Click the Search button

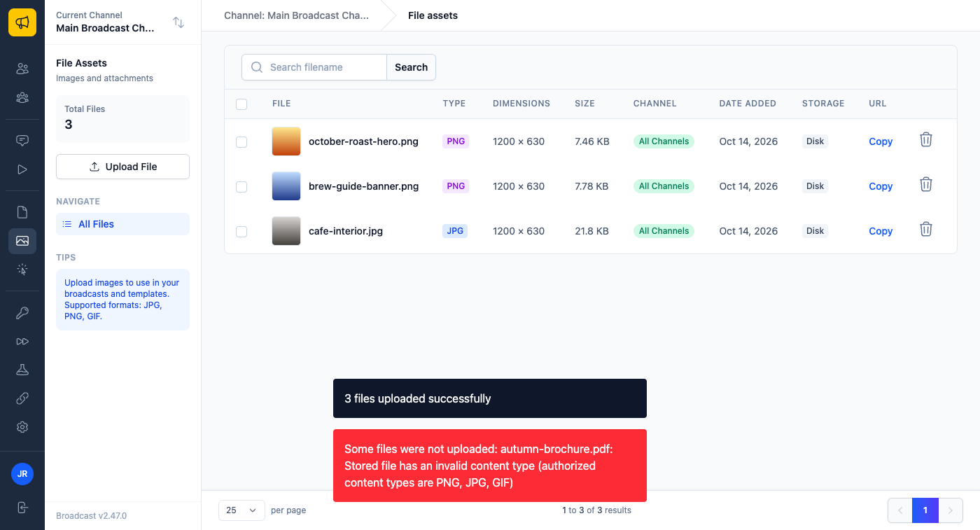(x=411, y=67)
